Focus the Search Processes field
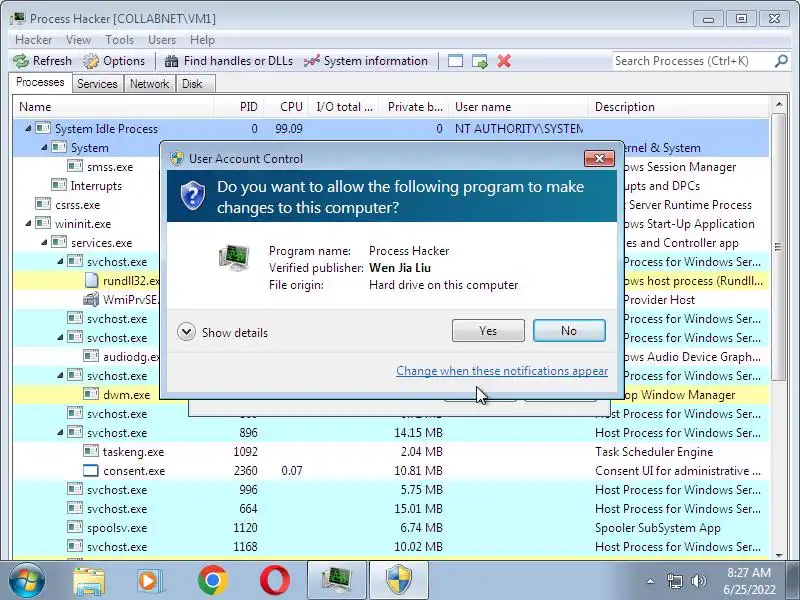The width and height of the screenshot is (800, 600). coord(693,61)
